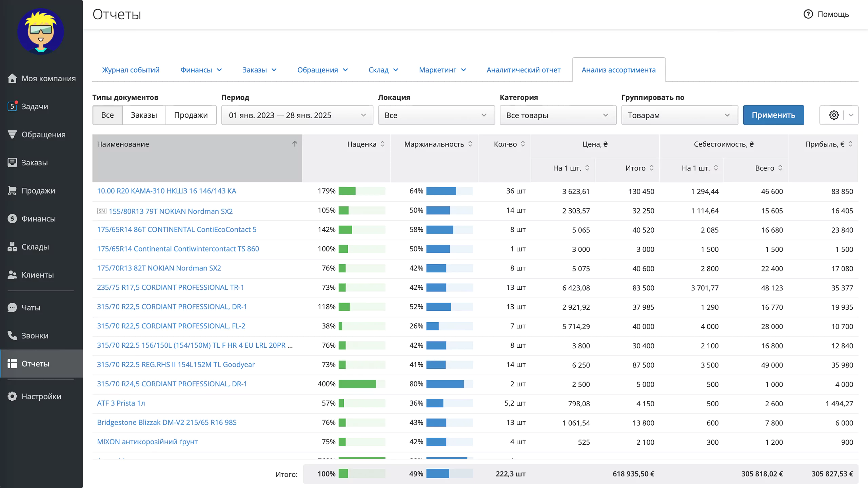The image size is (868, 488).
Task: Click the Продажи cart icon
Action: 12,190
